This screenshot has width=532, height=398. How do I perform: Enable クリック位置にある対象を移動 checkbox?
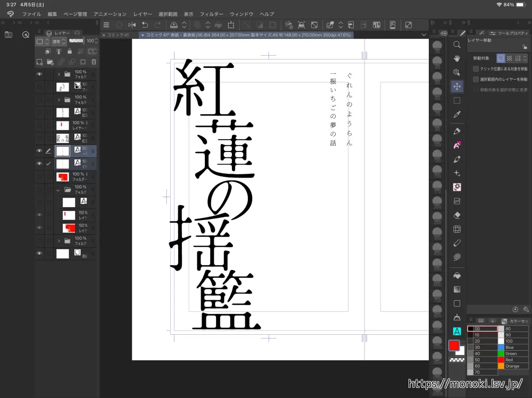(x=476, y=69)
